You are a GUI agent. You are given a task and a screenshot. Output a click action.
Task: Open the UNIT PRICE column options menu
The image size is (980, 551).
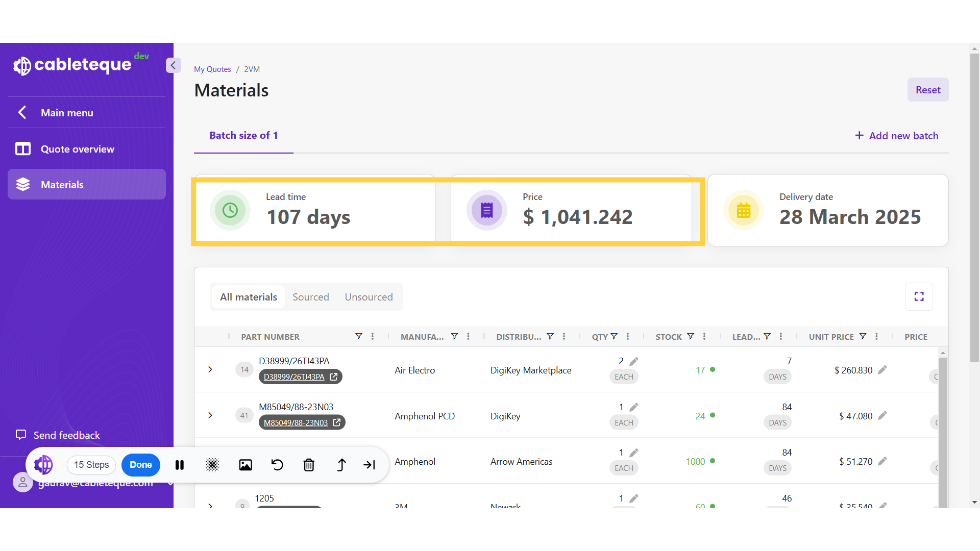[876, 336]
